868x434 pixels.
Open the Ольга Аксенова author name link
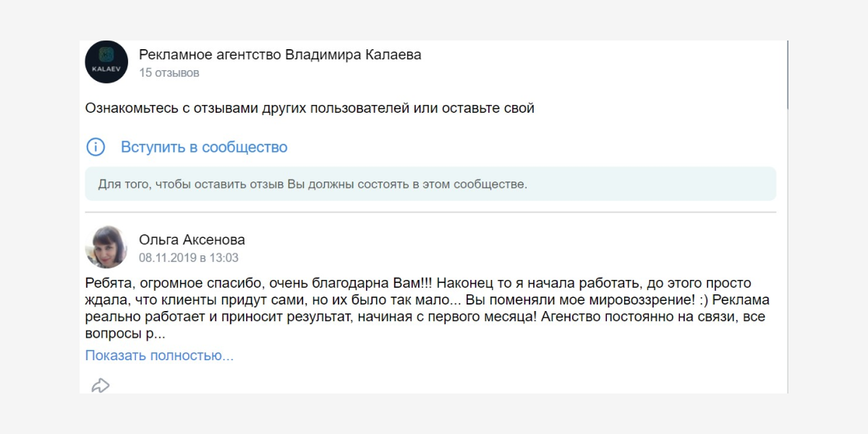192,240
